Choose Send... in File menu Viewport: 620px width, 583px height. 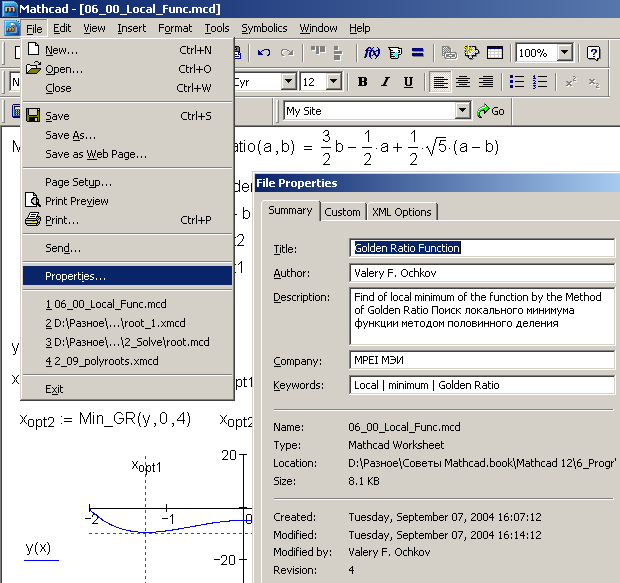(127, 248)
